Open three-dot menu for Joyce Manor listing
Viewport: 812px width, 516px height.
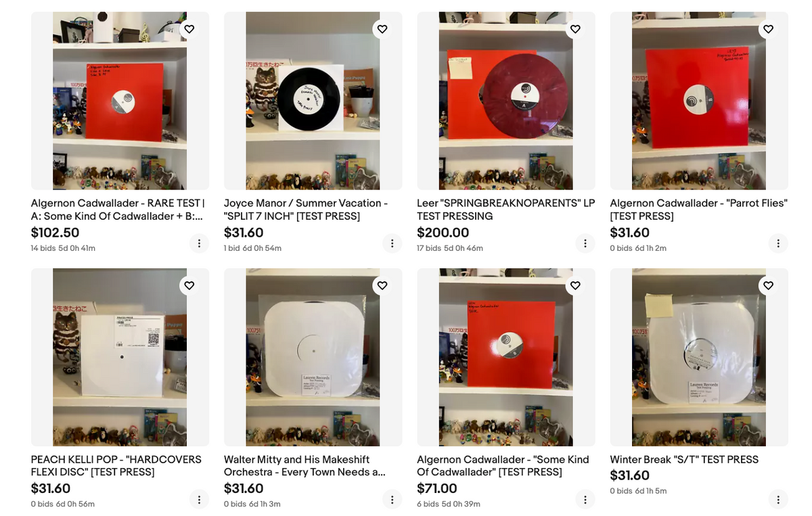pyautogui.click(x=392, y=243)
